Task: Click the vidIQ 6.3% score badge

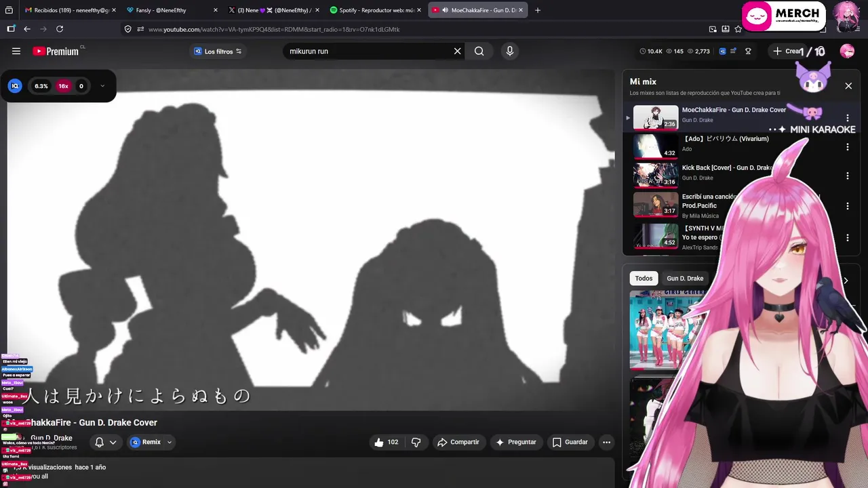Action: [x=41, y=86]
